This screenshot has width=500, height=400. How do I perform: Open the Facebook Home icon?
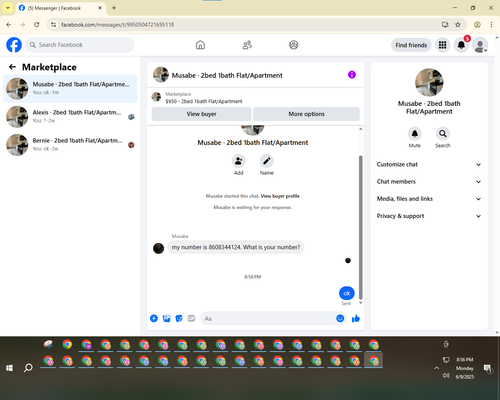tap(200, 45)
